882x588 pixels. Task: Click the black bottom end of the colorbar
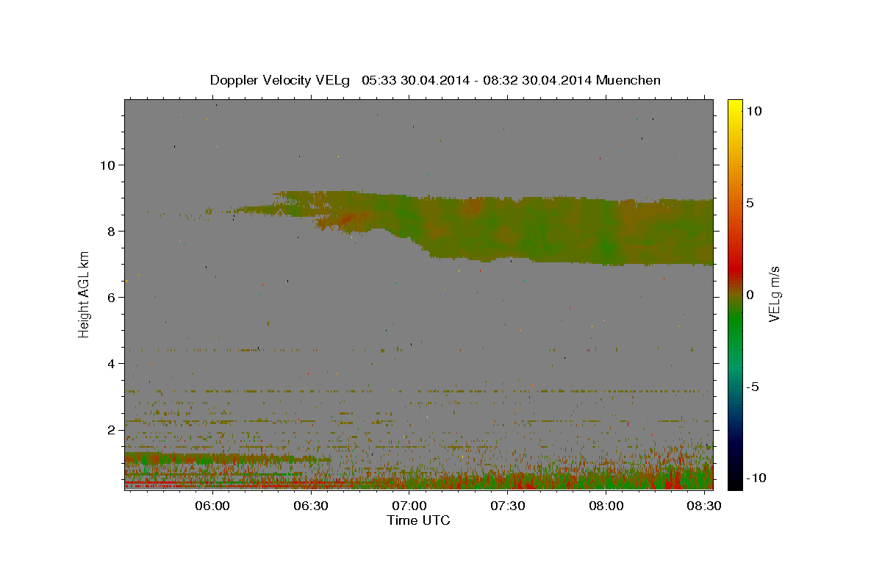[734, 481]
